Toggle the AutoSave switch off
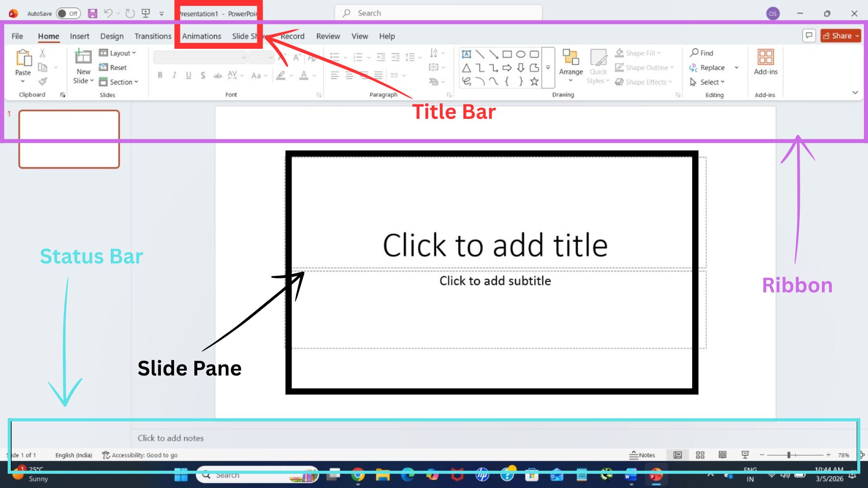Screen dimensions: 868x488 [x=67, y=13]
